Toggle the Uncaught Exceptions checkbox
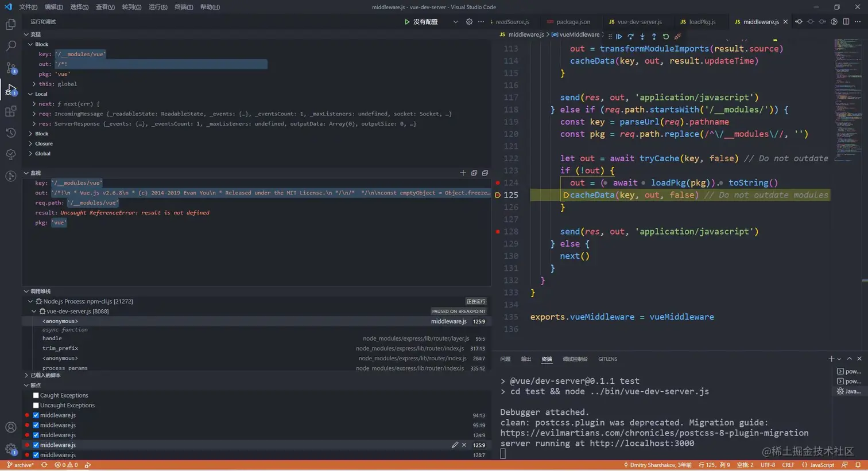The image size is (868, 471). click(36, 405)
